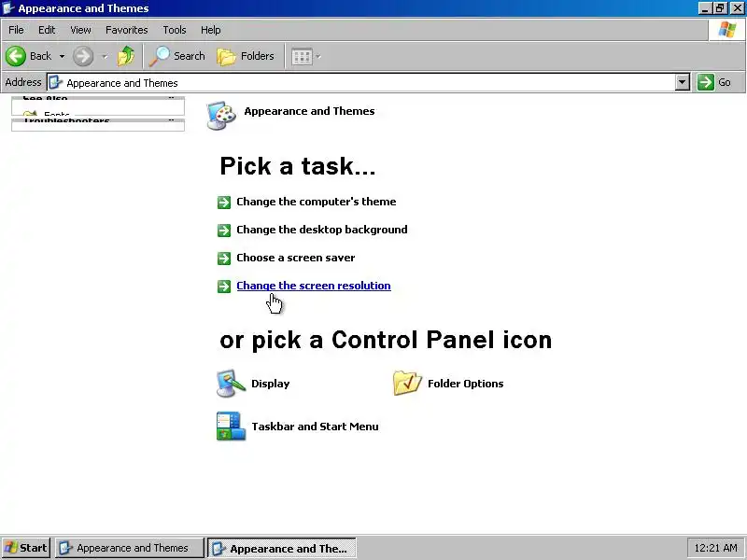Click the Start button

tap(26, 548)
